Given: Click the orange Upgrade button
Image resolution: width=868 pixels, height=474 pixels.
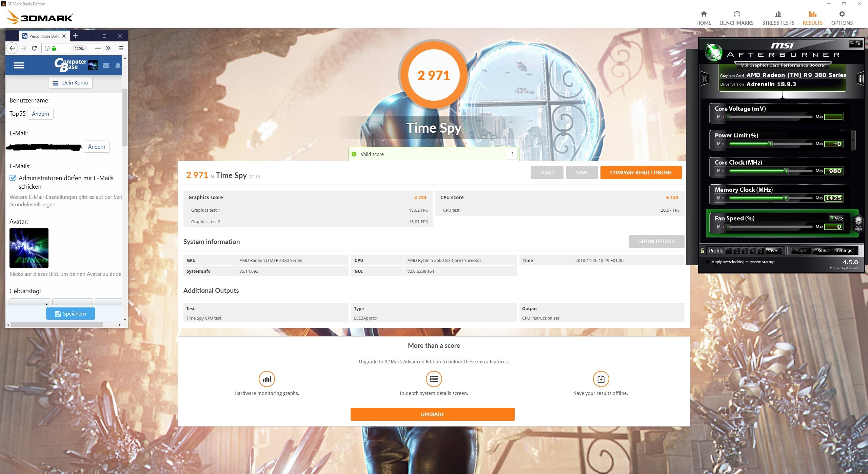Looking at the screenshot, I should (x=432, y=414).
